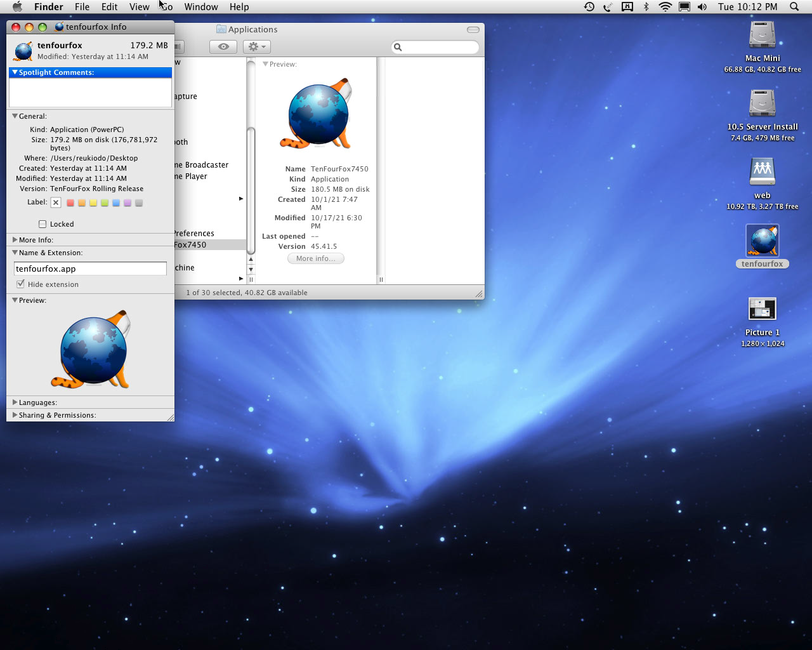Expand the More Info section
Image resolution: width=812 pixels, height=650 pixels.
tap(15, 240)
